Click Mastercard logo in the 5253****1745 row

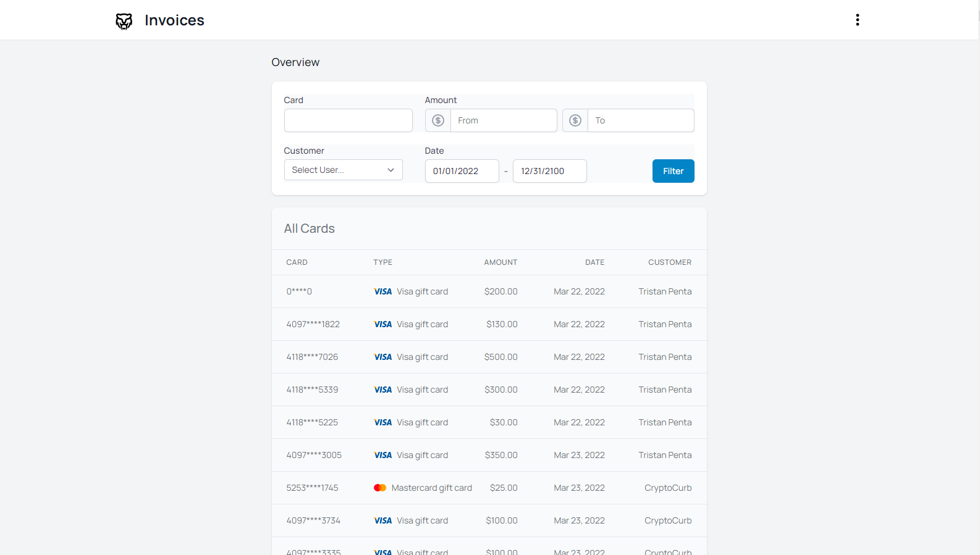click(380, 488)
